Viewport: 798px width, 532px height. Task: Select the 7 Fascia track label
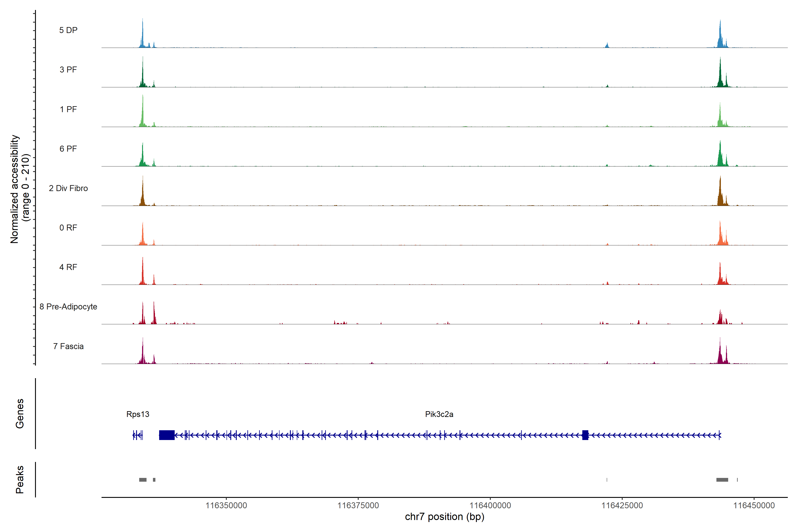[x=68, y=346]
